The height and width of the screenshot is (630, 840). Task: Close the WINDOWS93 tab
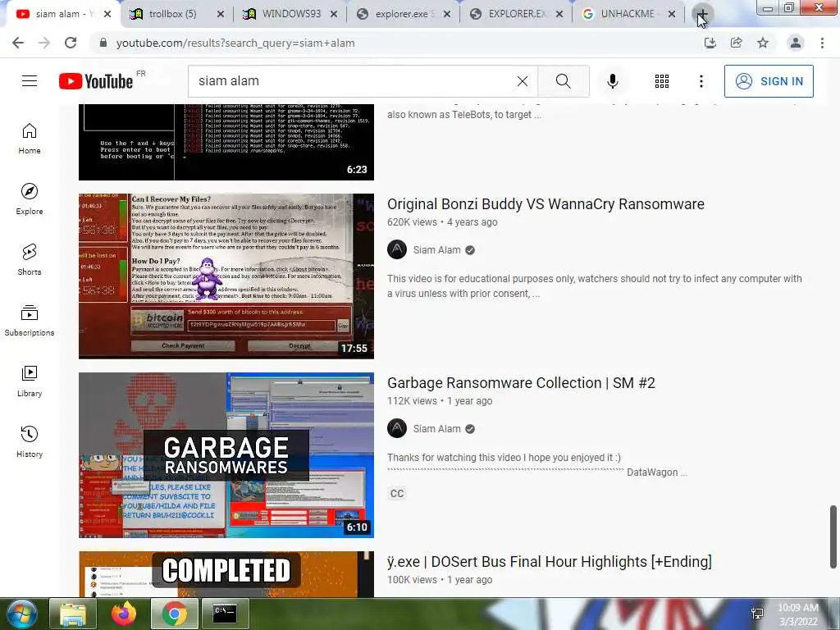tap(334, 14)
